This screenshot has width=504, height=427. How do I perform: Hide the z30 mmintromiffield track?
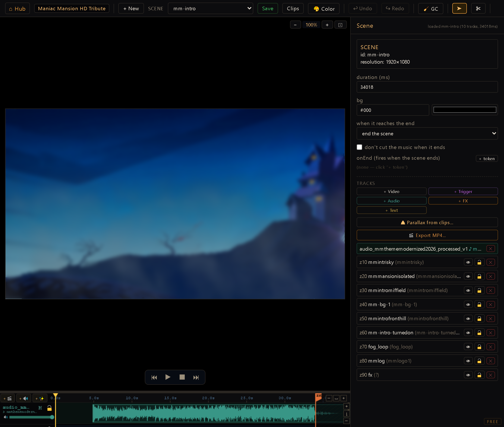(468, 291)
